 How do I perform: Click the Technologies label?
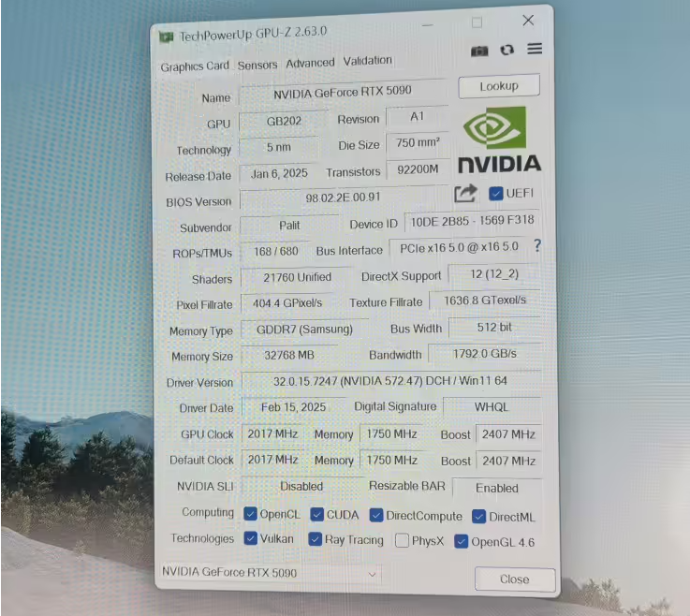click(x=202, y=538)
